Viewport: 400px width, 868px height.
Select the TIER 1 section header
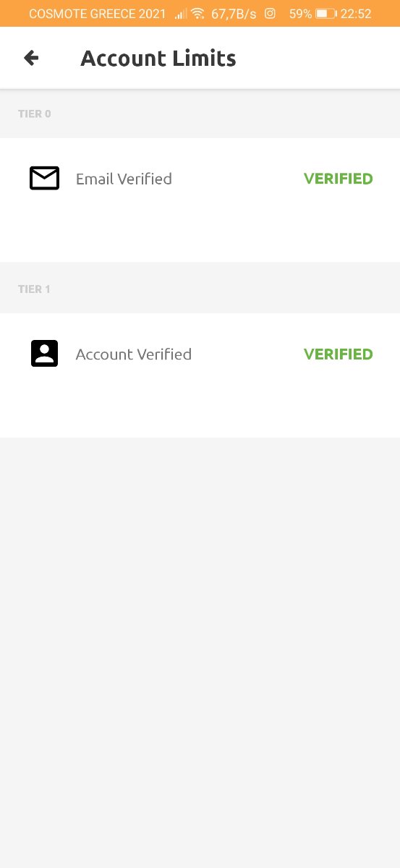point(35,289)
